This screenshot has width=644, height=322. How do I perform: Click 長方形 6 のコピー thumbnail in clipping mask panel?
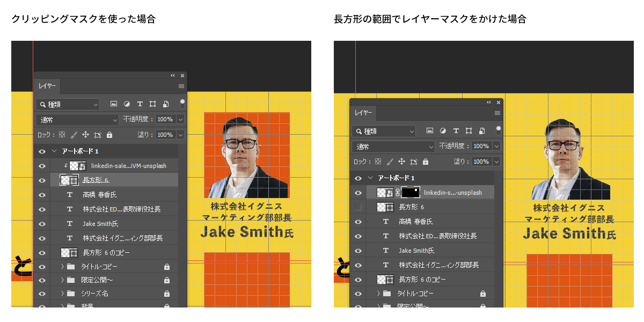pyautogui.click(x=70, y=252)
